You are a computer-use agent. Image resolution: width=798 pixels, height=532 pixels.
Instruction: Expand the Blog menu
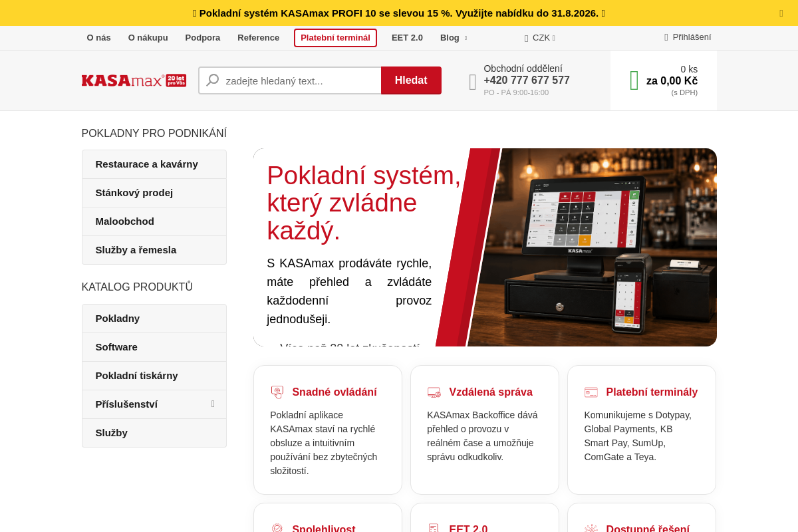click(454, 38)
